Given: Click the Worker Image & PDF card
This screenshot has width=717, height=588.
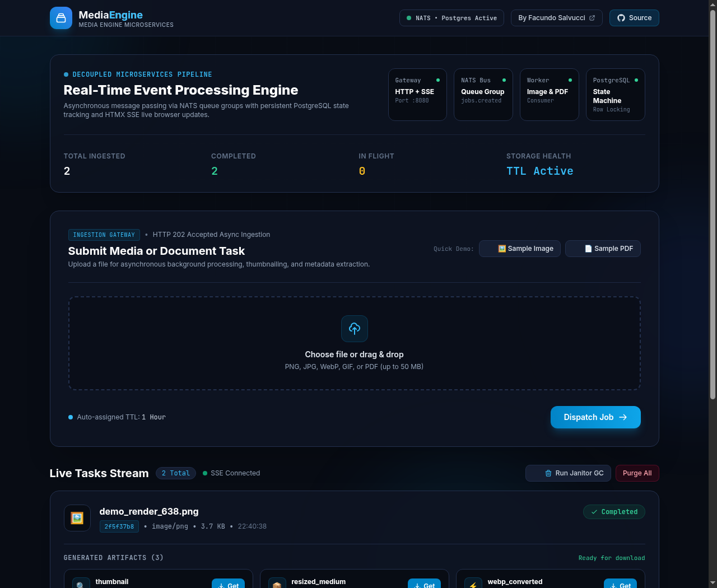Looking at the screenshot, I should [x=550, y=95].
